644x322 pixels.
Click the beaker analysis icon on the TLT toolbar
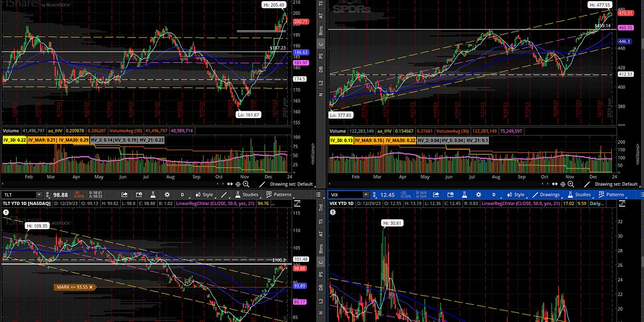pos(153,194)
